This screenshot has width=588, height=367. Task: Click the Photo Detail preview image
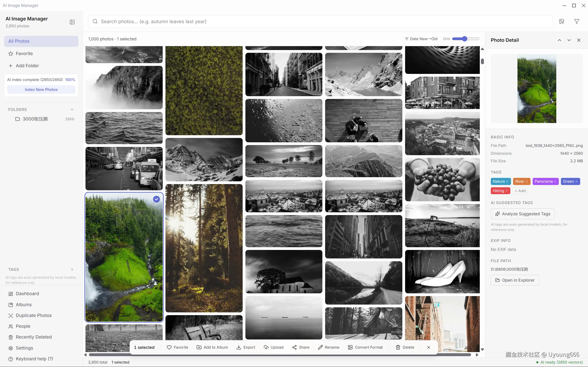point(537,89)
